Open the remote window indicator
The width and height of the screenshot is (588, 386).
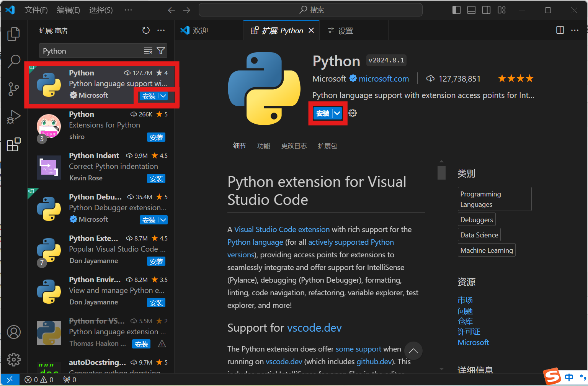(10, 379)
